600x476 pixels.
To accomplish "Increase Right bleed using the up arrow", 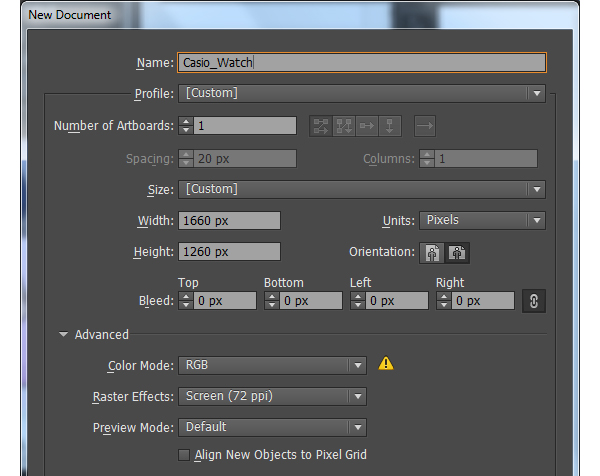I will tap(443, 297).
